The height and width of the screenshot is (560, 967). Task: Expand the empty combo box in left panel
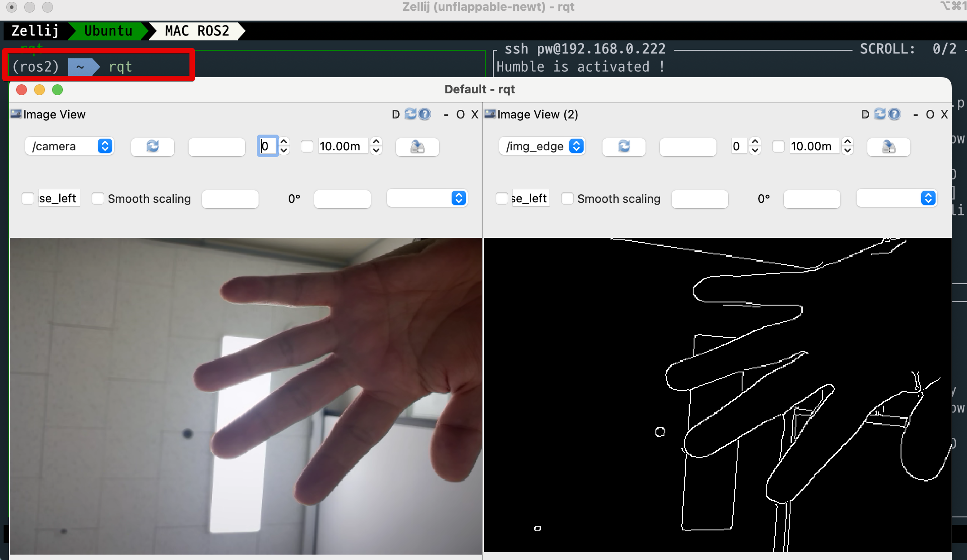point(427,198)
